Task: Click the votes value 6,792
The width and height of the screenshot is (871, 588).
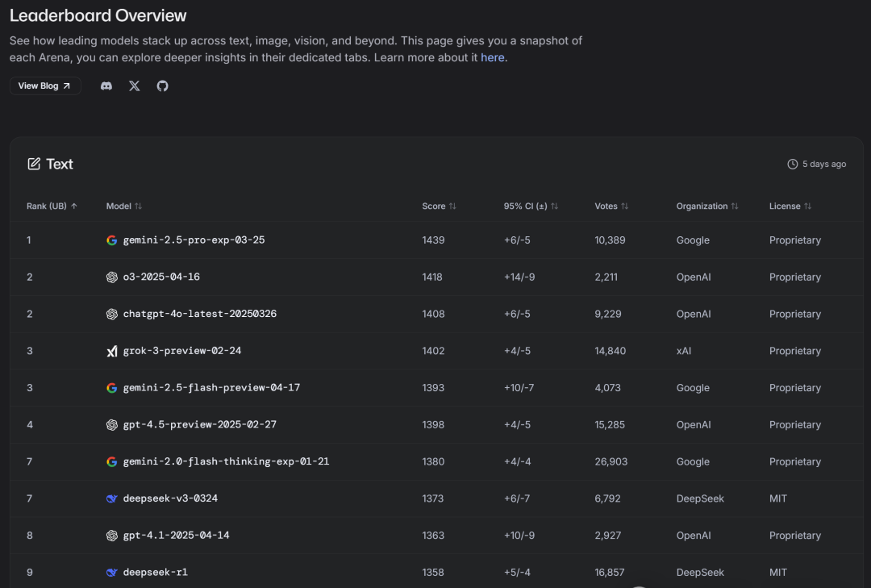Action: 608,498
